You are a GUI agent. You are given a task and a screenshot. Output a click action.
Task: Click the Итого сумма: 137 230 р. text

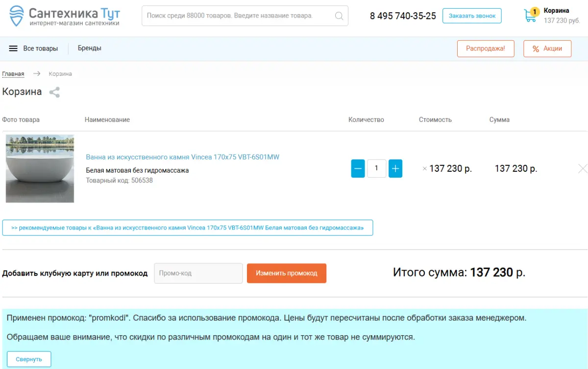click(459, 273)
